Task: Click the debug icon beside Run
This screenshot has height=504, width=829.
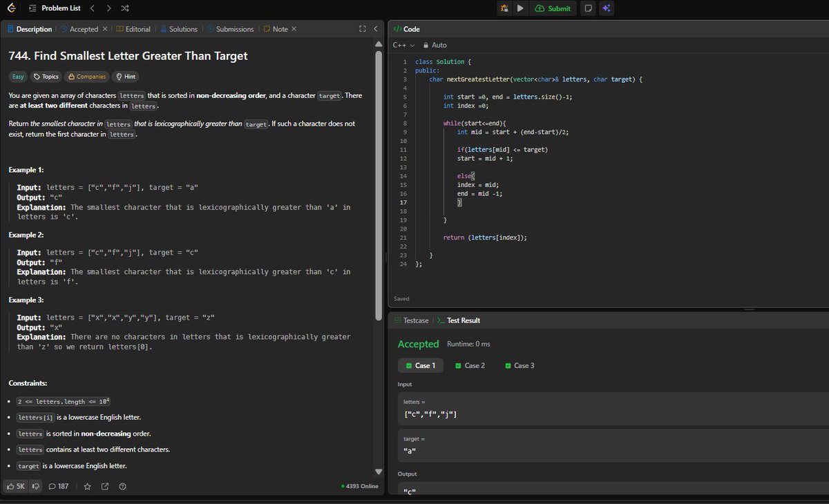Action: click(x=504, y=8)
